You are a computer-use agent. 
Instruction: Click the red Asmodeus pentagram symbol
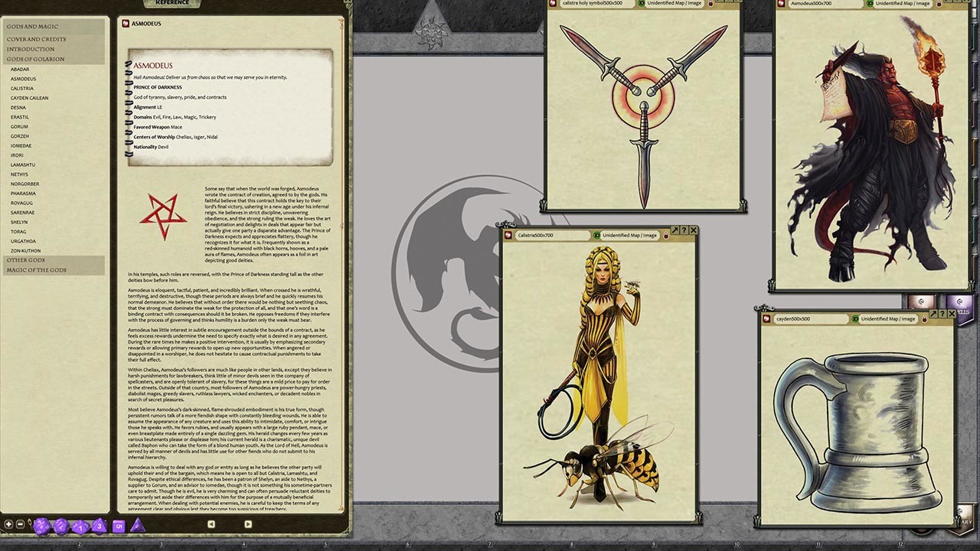[163, 217]
